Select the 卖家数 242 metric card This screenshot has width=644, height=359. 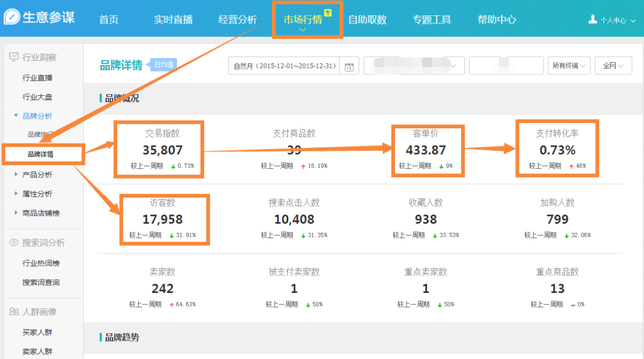(163, 289)
